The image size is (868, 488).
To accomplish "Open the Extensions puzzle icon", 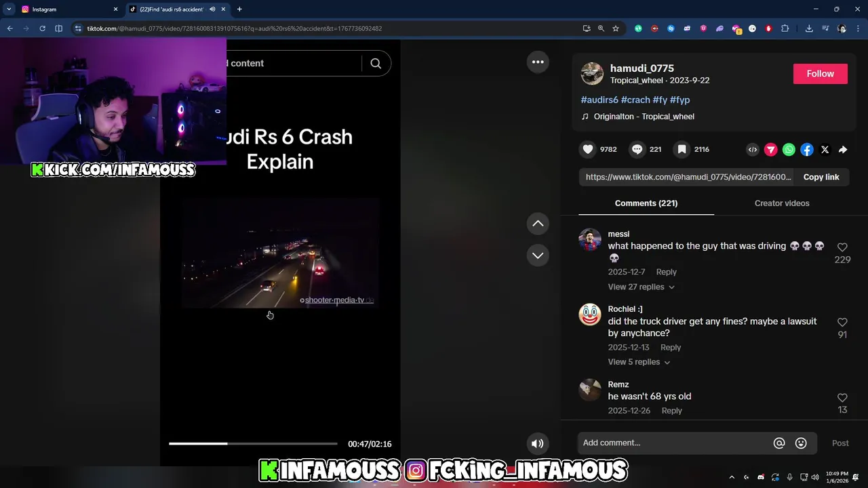I will point(785,28).
